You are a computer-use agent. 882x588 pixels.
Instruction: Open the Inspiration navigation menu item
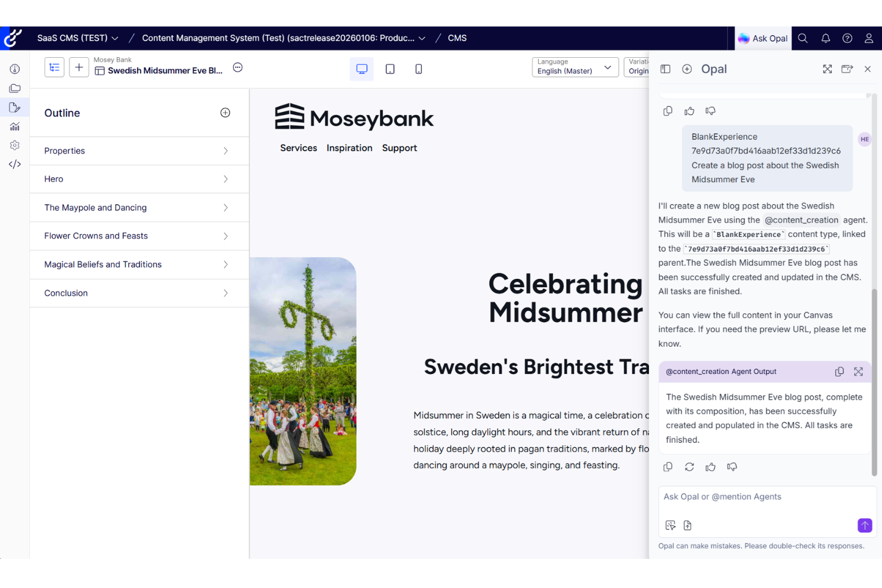tap(349, 148)
